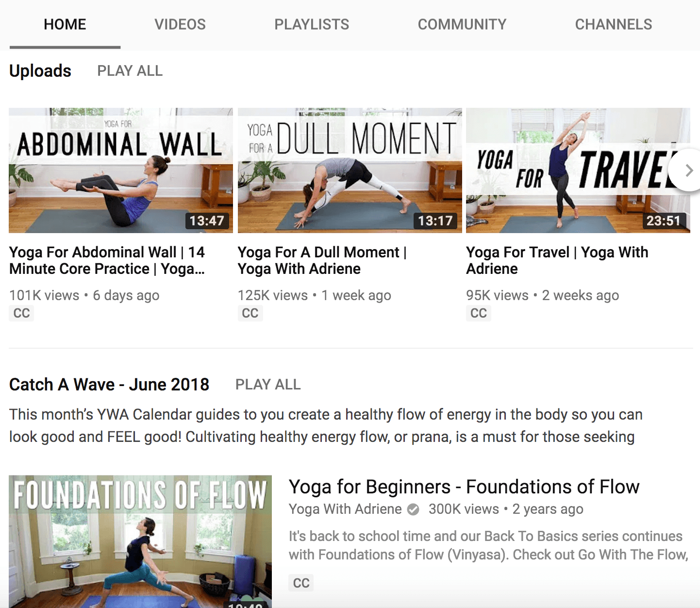Open the Yoga For A Dull Moment thumbnail
The height and width of the screenshot is (608, 700).
tap(350, 170)
